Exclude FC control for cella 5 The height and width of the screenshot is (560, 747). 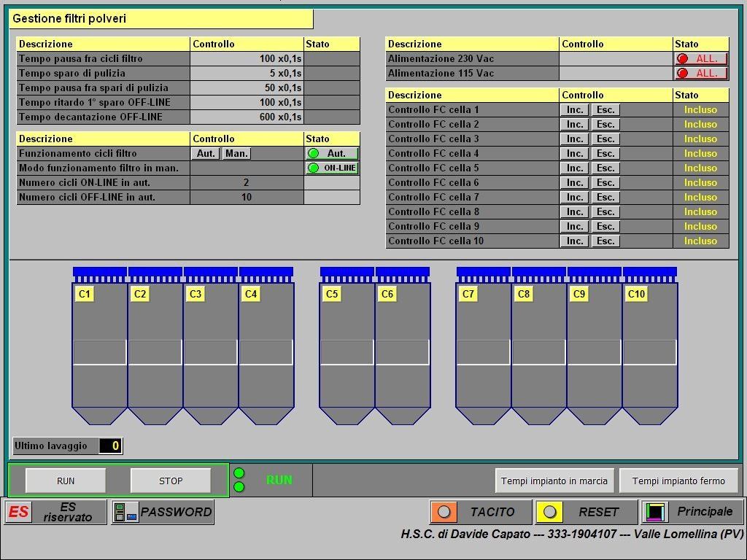click(x=605, y=168)
